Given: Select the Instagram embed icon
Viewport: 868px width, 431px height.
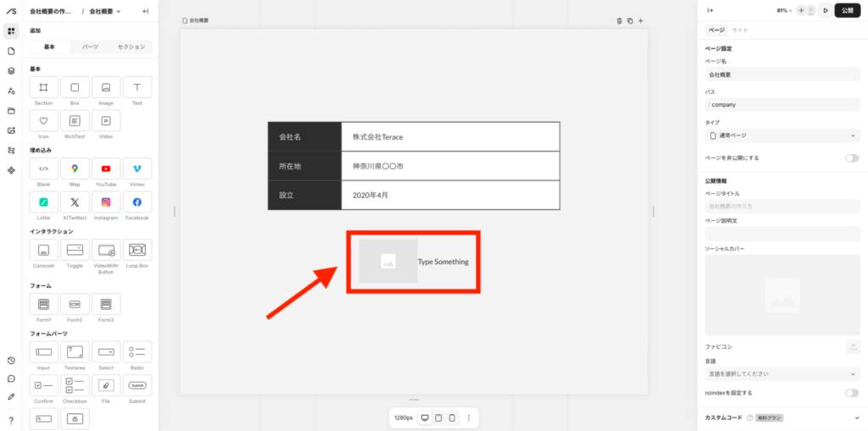Looking at the screenshot, I should tap(106, 202).
